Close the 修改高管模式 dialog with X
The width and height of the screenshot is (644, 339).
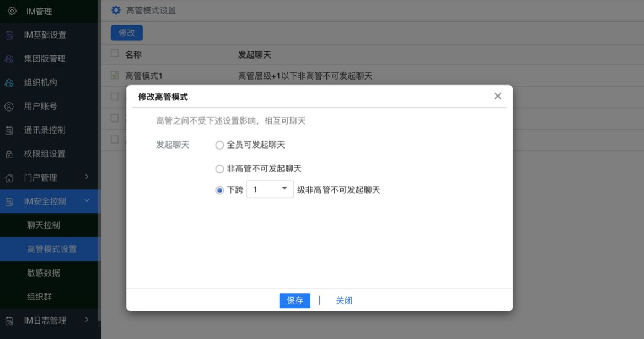coord(497,96)
